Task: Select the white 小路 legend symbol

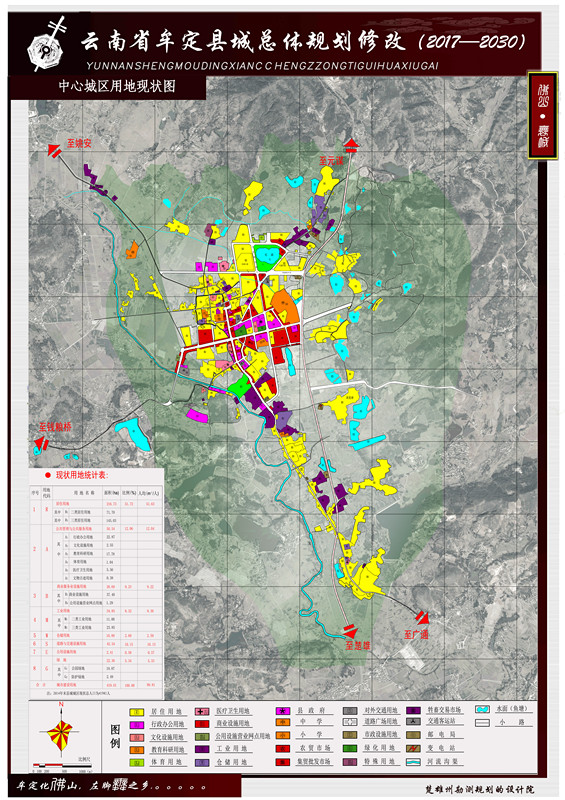Action: pos(483,722)
